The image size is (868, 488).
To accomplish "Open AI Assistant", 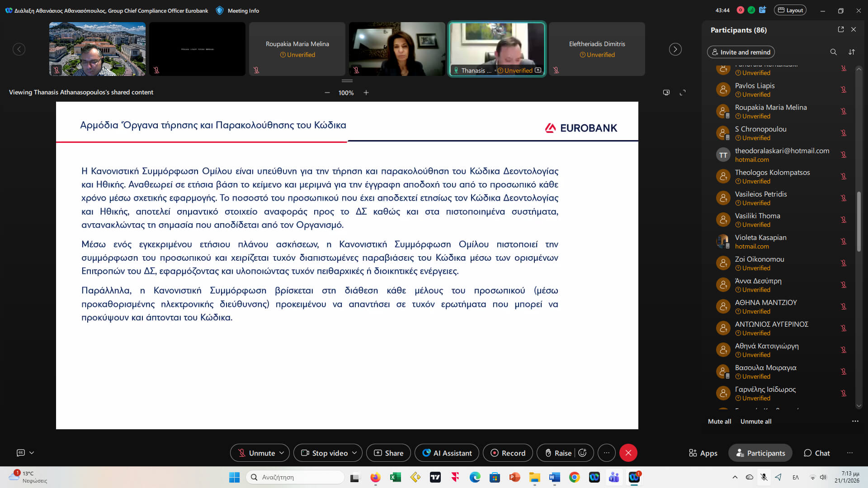I will point(447,453).
